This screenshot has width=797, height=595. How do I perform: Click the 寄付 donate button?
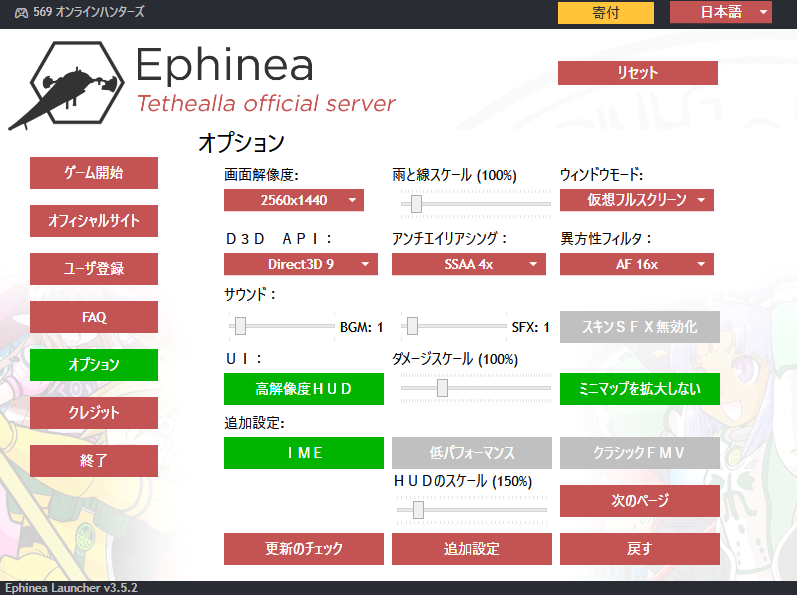(x=605, y=12)
